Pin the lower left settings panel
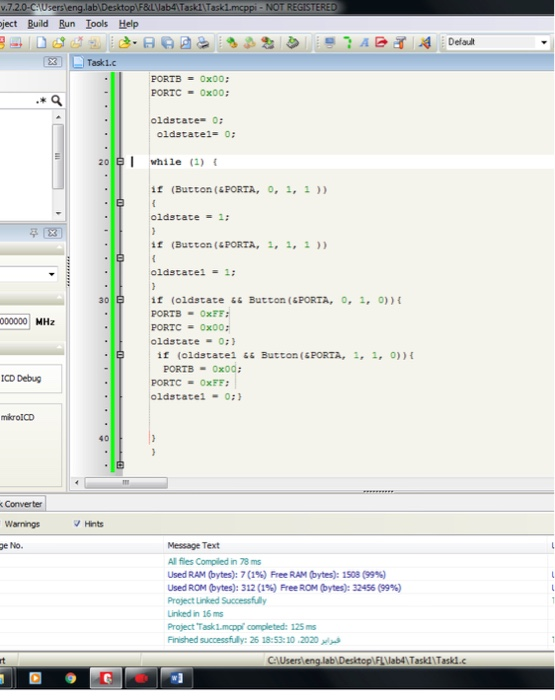 [34, 233]
